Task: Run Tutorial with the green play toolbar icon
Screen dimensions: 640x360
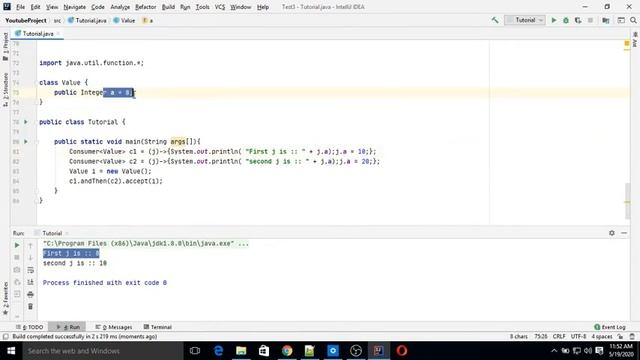Action: [554, 20]
